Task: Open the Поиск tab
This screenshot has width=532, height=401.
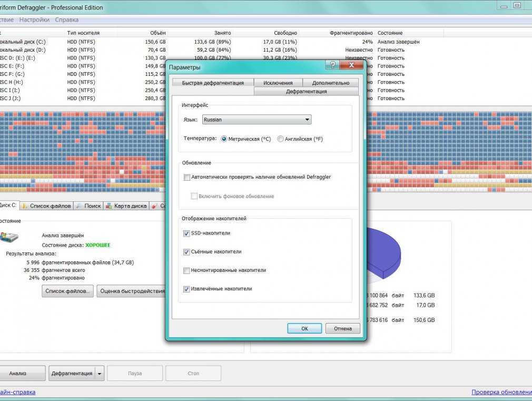Action: tap(88, 206)
